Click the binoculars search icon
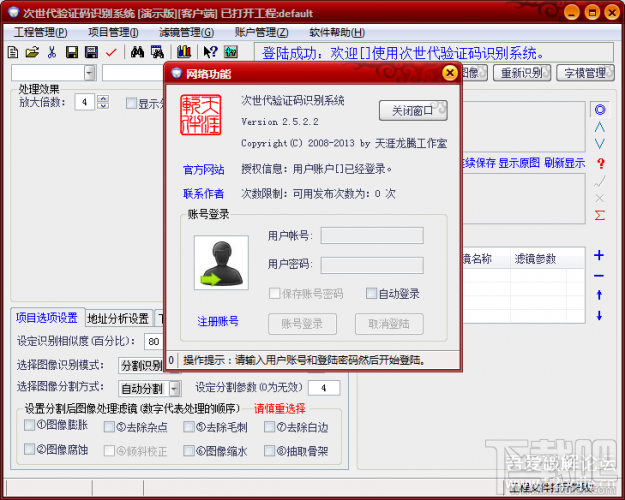 (x=138, y=52)
